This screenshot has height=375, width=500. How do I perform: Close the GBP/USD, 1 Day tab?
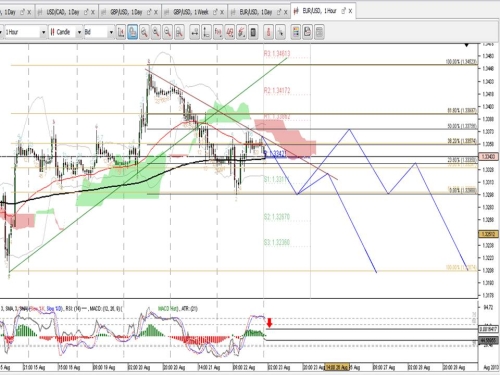(156, 12)
